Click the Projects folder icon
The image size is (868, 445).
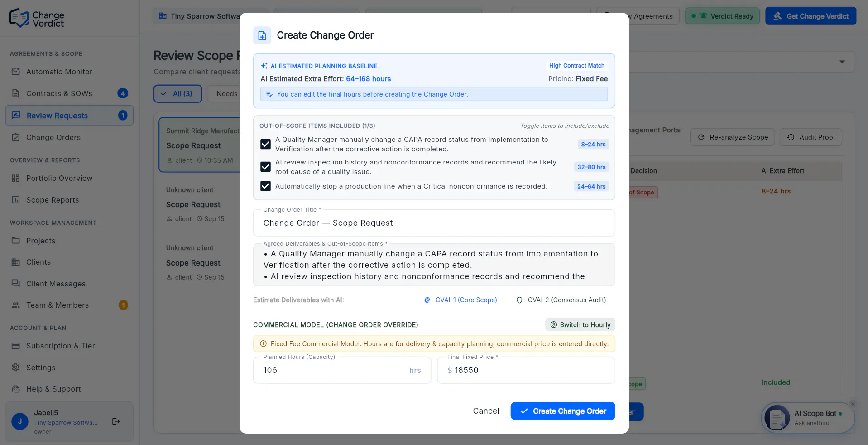coord(16,241)
